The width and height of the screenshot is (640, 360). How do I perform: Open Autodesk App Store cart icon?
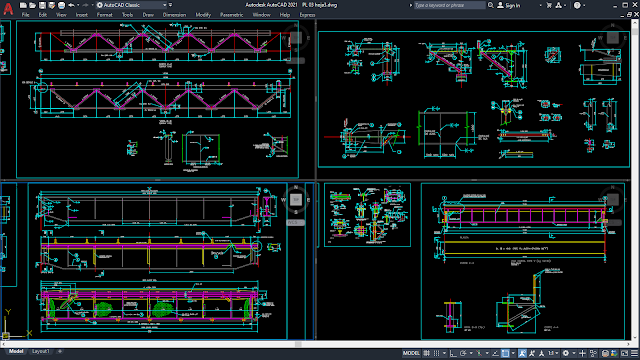(x=549, y=5)
